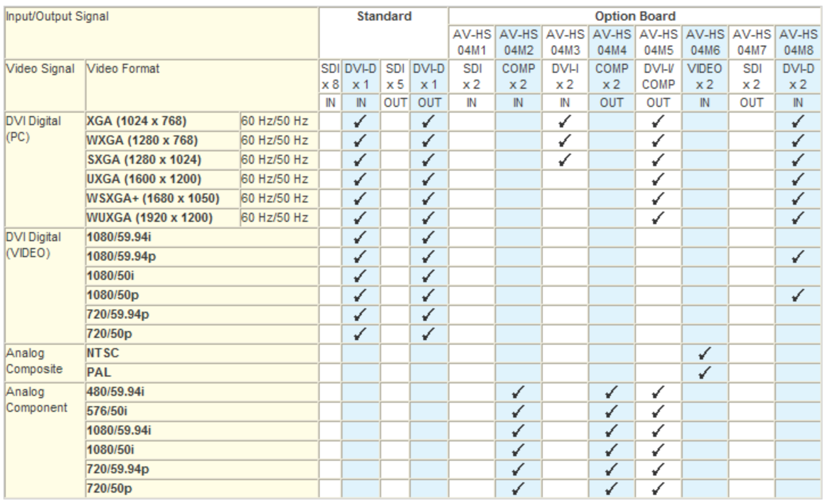
Task: Click the Video Signal header cell
Action: coord(45,85)
